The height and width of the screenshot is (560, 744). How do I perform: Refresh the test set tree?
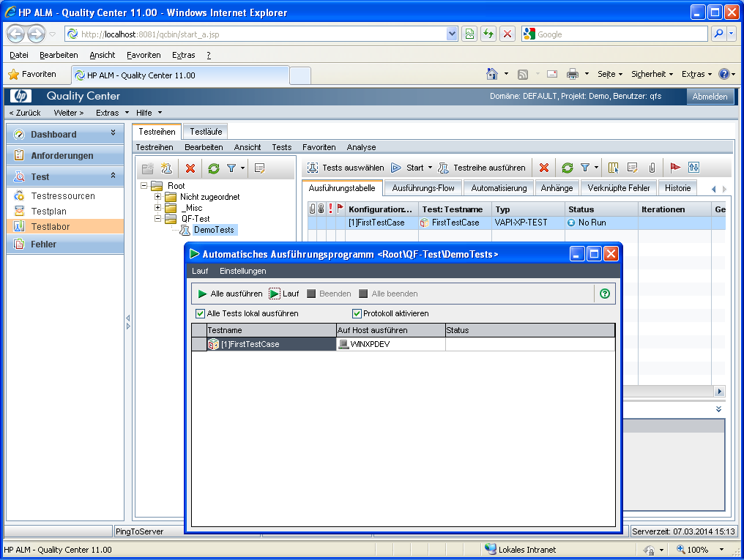point(214,168)
